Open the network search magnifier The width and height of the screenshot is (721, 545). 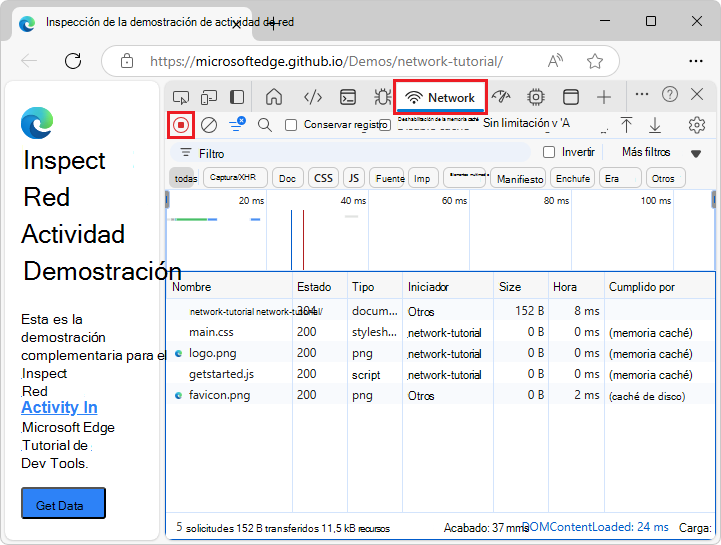coord(265,125)
